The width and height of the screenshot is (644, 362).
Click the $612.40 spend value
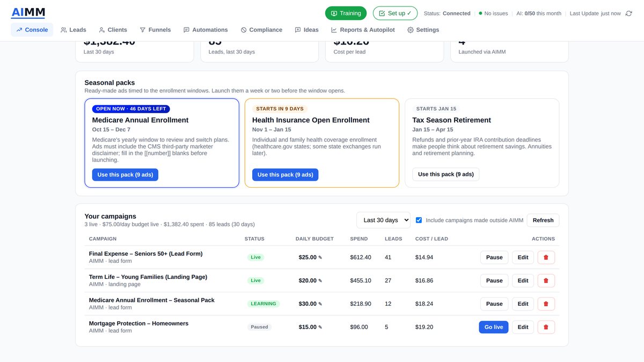(x=361, y=257)
